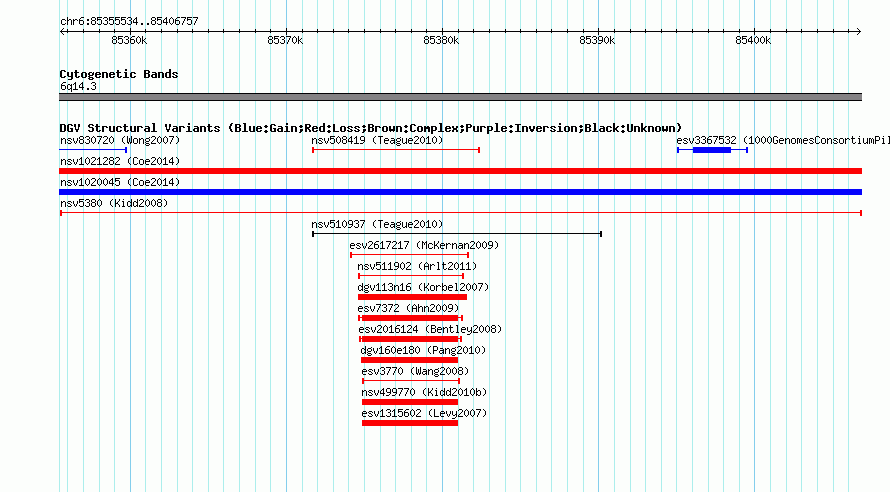The width and height of the screenshot is (890, 492).
Task: Click the red line of nsv508419
Action: click(396, 150)
